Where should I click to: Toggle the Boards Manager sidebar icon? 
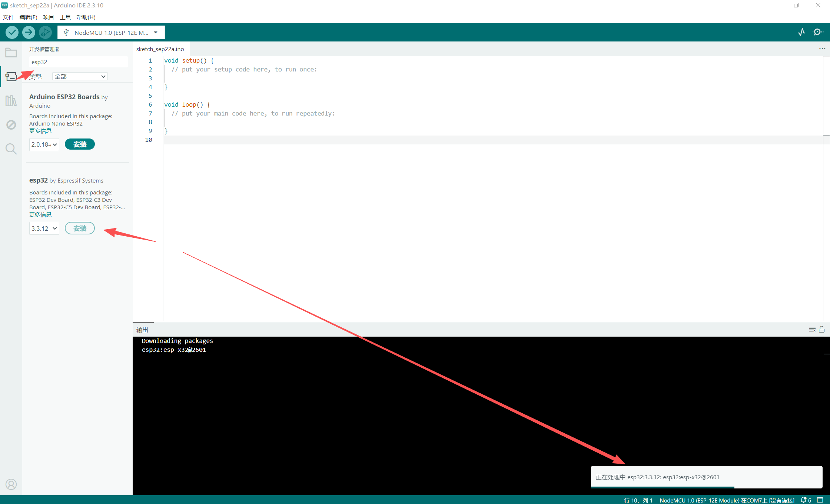pos(11,76)
